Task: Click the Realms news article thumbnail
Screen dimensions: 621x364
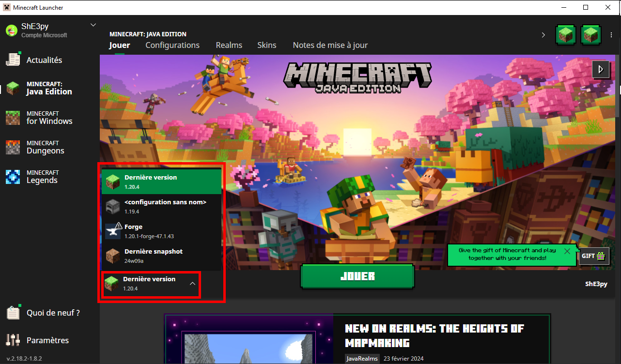Action: (x=249, y=339)
